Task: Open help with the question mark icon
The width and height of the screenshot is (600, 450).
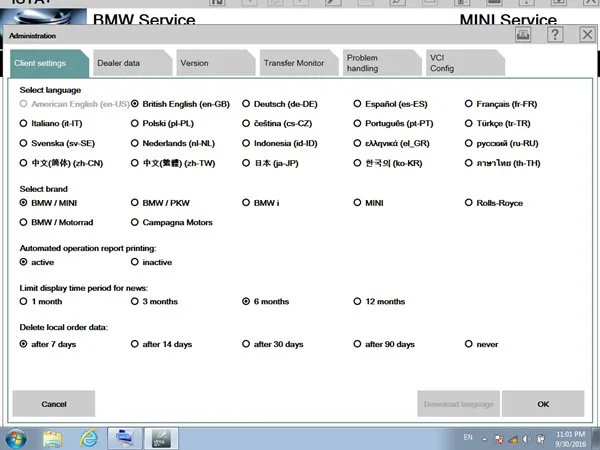Action: (555, 35)
